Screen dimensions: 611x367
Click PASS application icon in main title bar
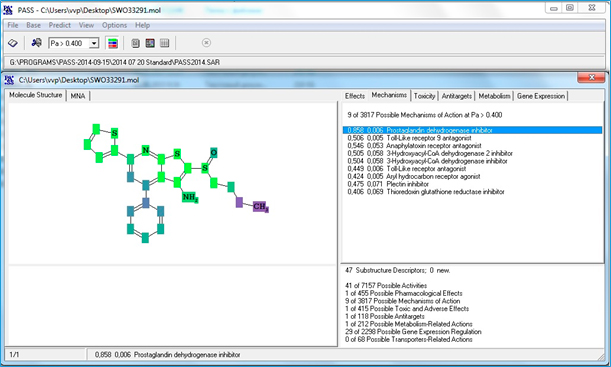point(8,10)
